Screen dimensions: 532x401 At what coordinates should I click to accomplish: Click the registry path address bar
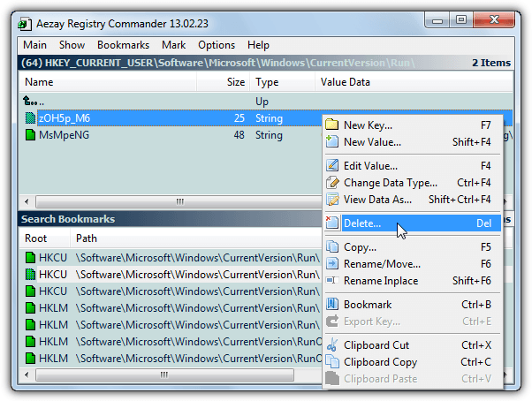coord(266,63)
